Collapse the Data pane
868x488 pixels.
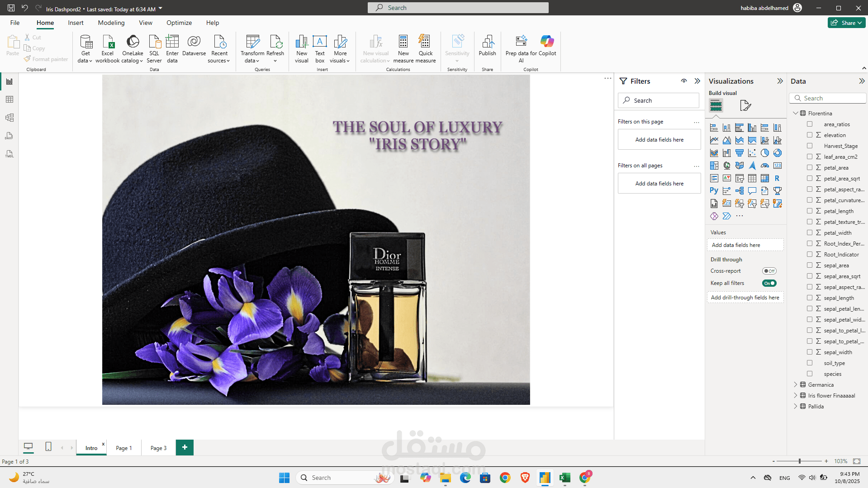862,81
